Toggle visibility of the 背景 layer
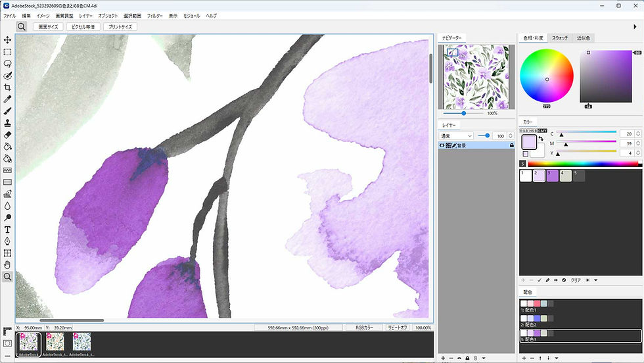The width and height of the screenshot is (644, 363). tap(442, 145)
